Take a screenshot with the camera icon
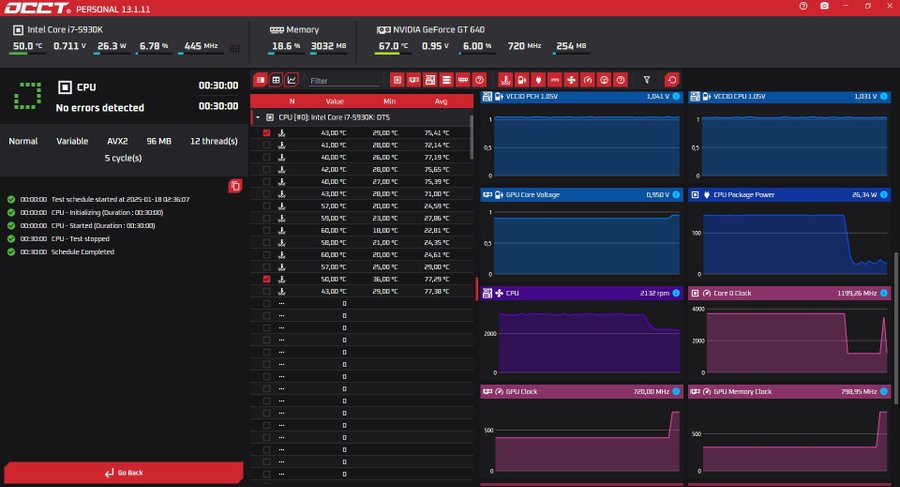Screen dimensions: 900x487 coord(824,6)
